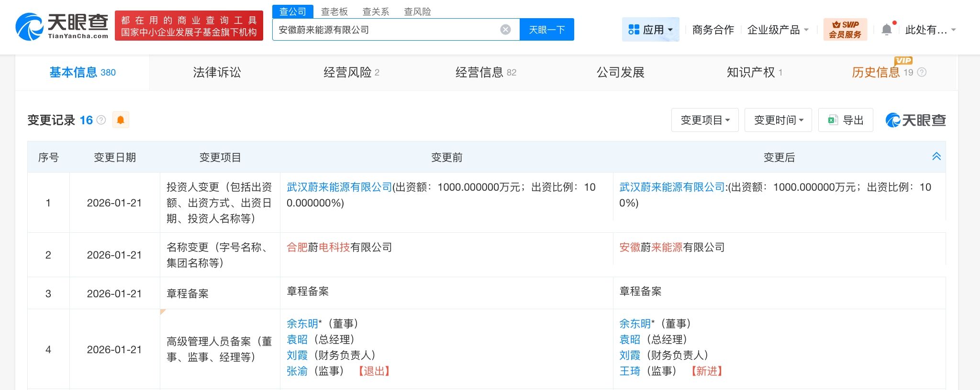Click the date in row 2 of the table
The width and height of the screenshot is (980, 390).
coord(114,255)
